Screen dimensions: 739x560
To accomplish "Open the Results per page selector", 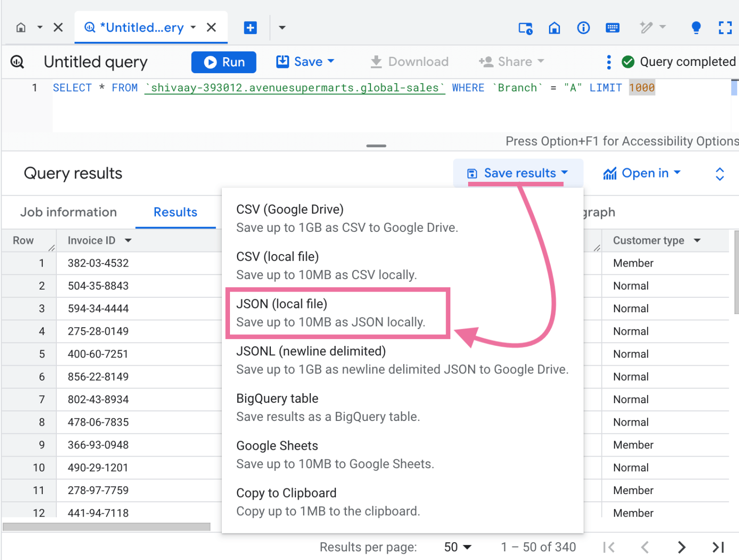I will [458, 547].
